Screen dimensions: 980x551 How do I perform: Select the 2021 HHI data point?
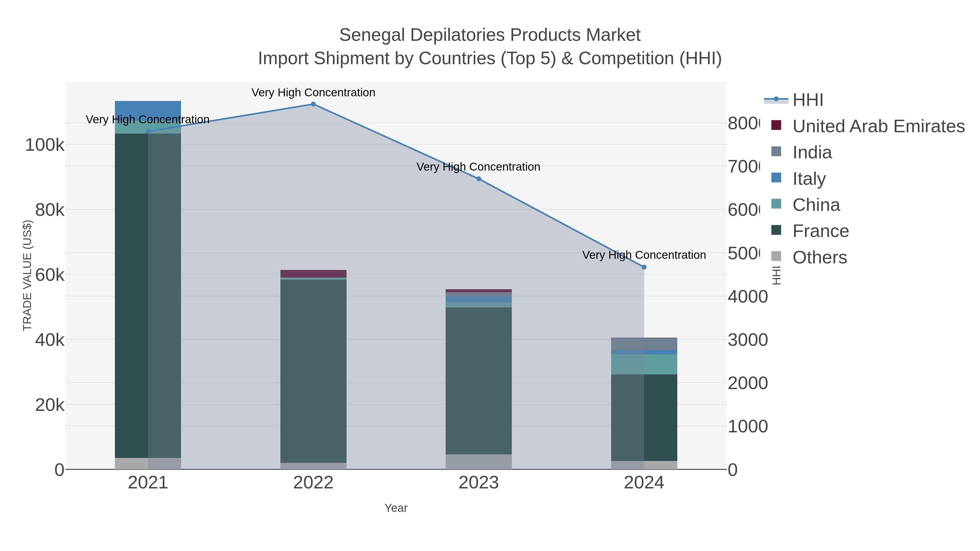(x=148, y=132)
